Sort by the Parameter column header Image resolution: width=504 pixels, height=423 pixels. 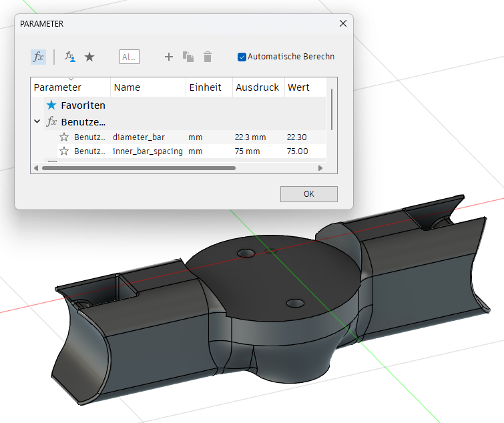(58, 87)
